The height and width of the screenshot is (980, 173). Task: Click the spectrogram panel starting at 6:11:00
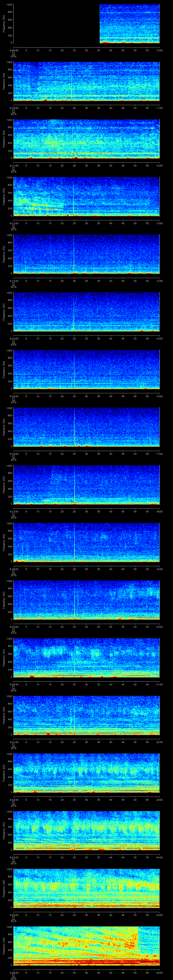click(87, 139)
